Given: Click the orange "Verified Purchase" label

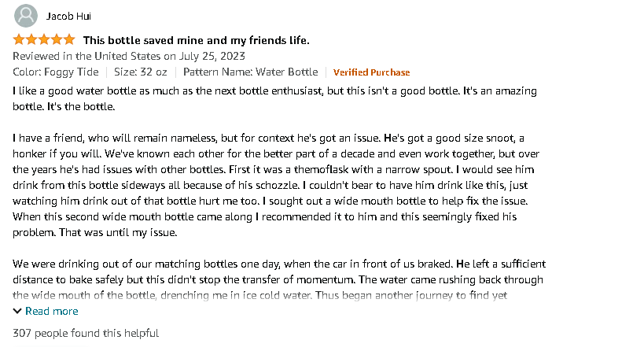Looking at the screenshot, I should click(x=371, y=72).
